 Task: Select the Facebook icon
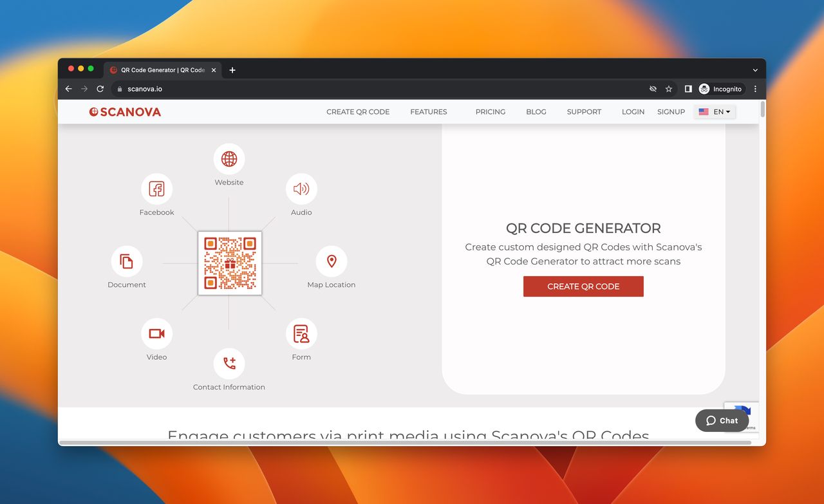click(156, 189)
